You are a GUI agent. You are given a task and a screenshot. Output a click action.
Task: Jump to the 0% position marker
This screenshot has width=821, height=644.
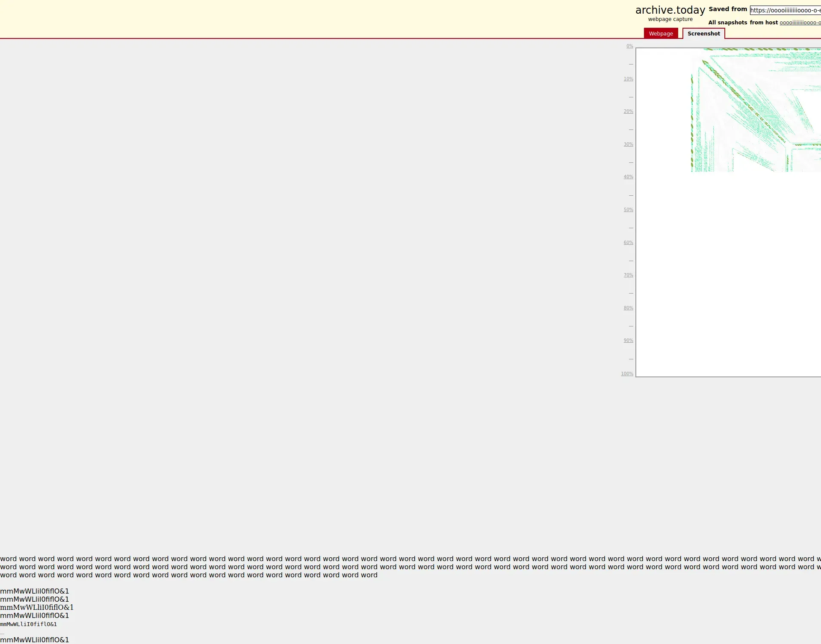point(629,46)
